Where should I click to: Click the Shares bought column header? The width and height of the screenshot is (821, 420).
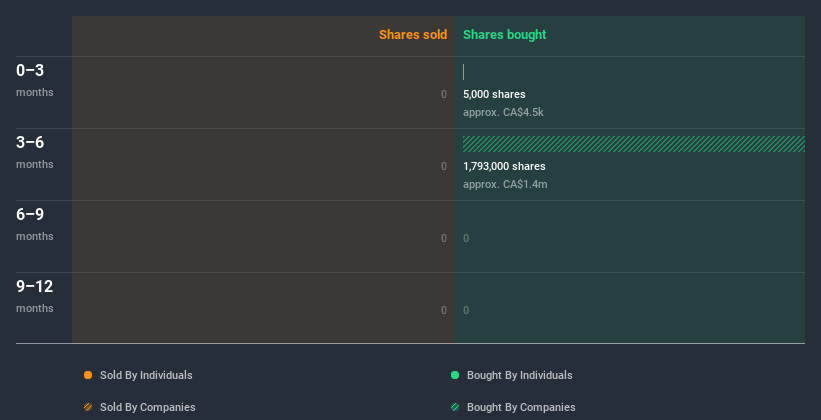pyautogui.click(x=505, y=35)
